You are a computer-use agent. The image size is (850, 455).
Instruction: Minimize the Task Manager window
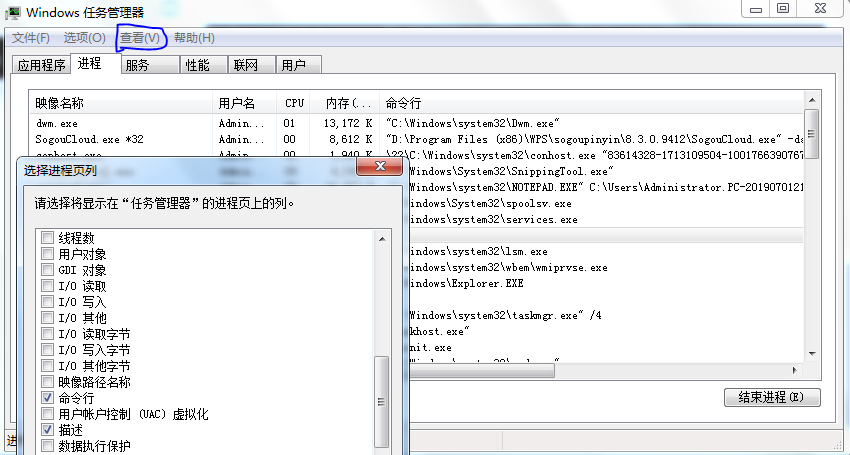(x=756, y=9)
